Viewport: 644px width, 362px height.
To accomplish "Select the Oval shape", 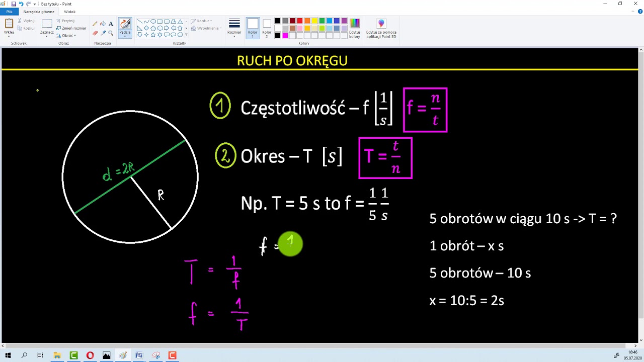I will click(x=153, y=22).
